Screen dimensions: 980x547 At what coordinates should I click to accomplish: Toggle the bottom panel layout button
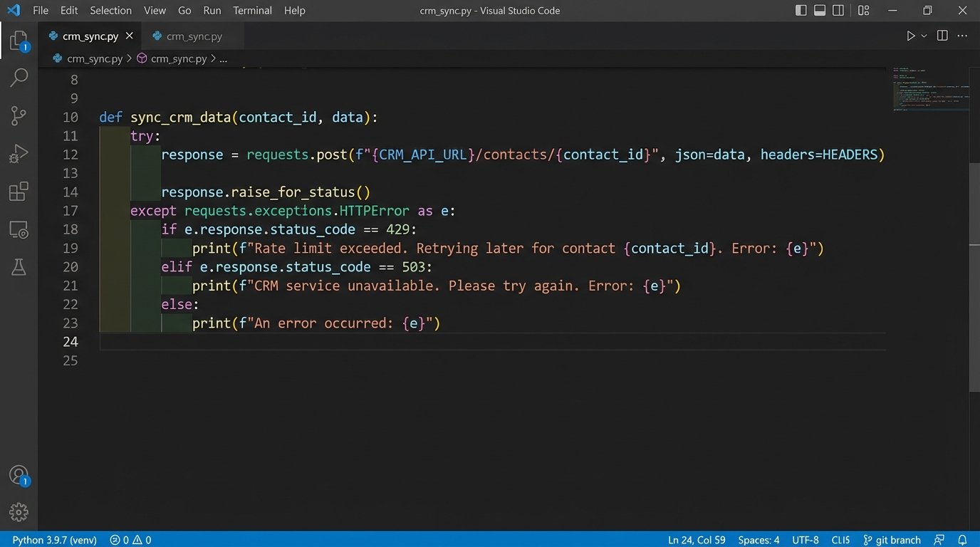click(x=820, y=11)
